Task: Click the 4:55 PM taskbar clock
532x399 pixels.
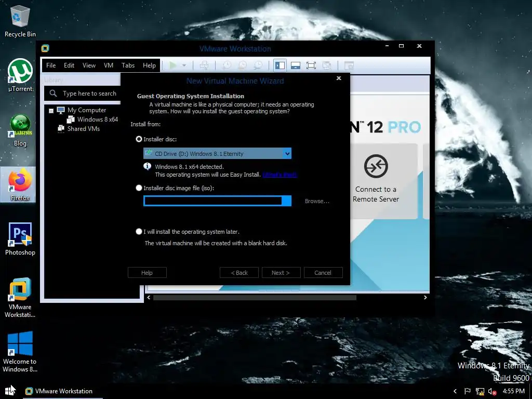Action: point(514,391)
